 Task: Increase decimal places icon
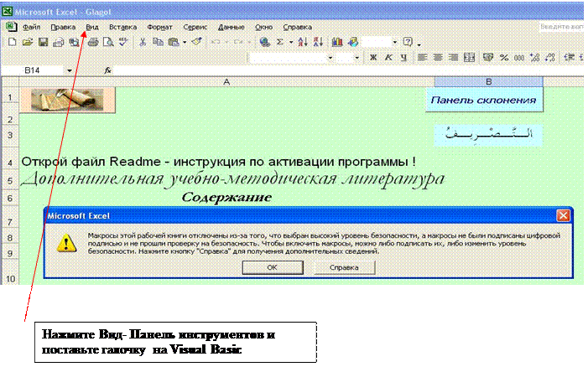click(x=535, y=57)
